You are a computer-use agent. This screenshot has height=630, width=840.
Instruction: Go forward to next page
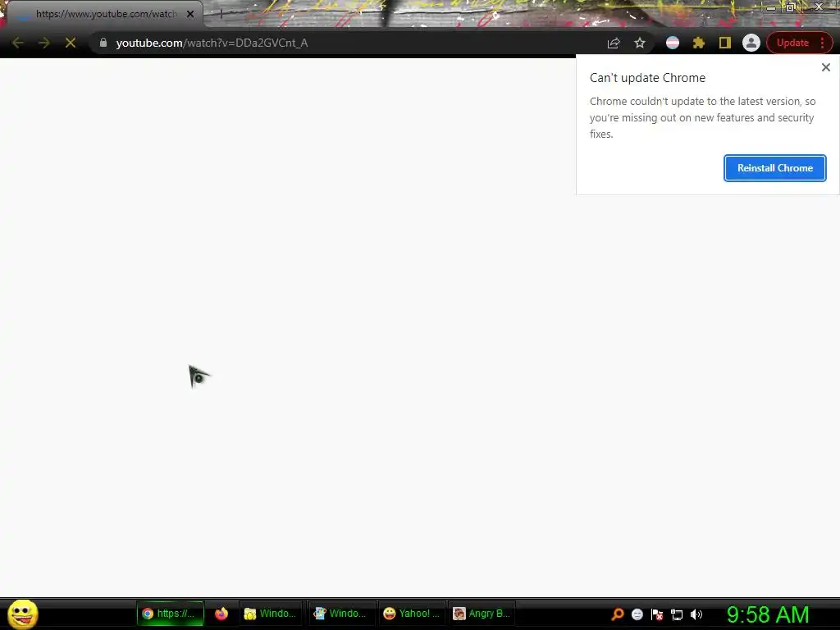pyautogui.click(x=44, y=43)
